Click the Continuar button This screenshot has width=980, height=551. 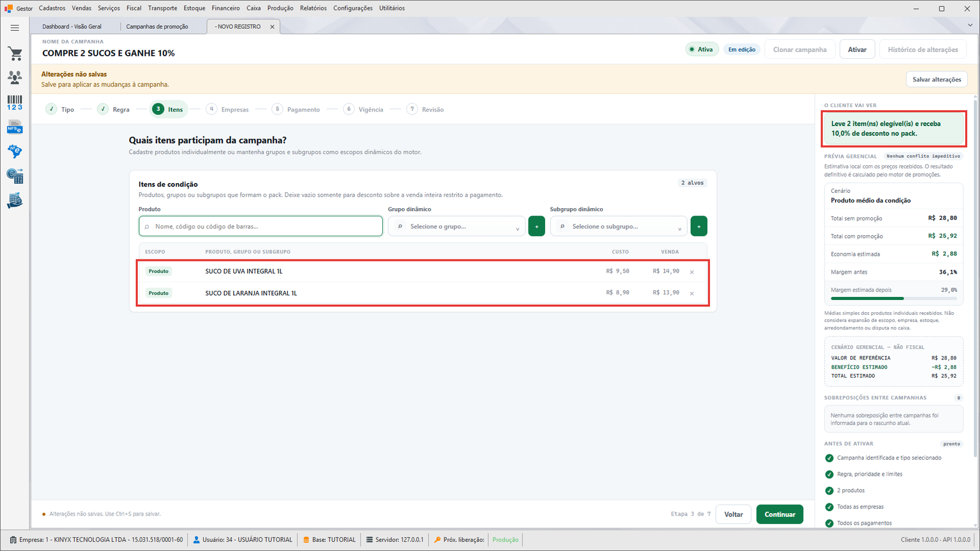[780, 514]
